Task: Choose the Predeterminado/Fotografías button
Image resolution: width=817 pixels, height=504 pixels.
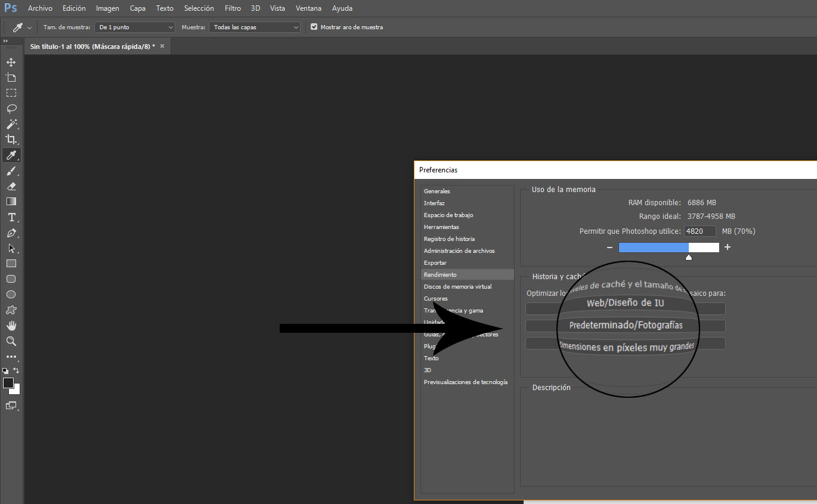Action: point(625,326)
